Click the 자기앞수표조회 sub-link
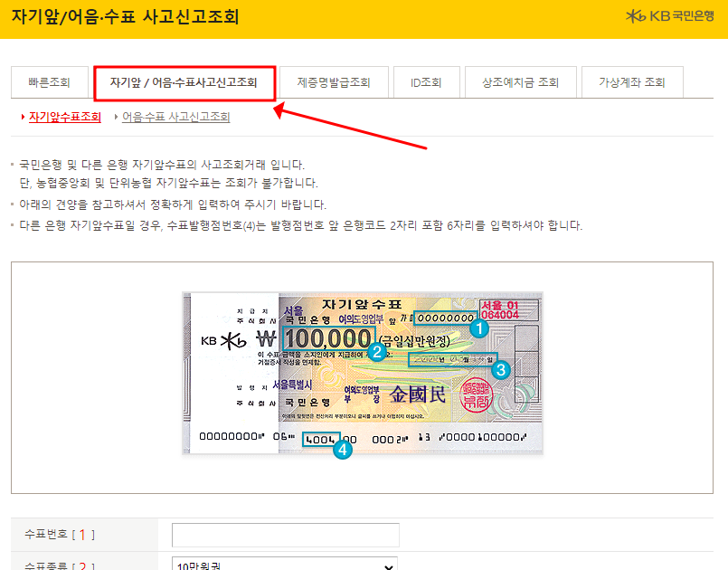The width and height of the screenshot is (728, 570). click(64, 117)
